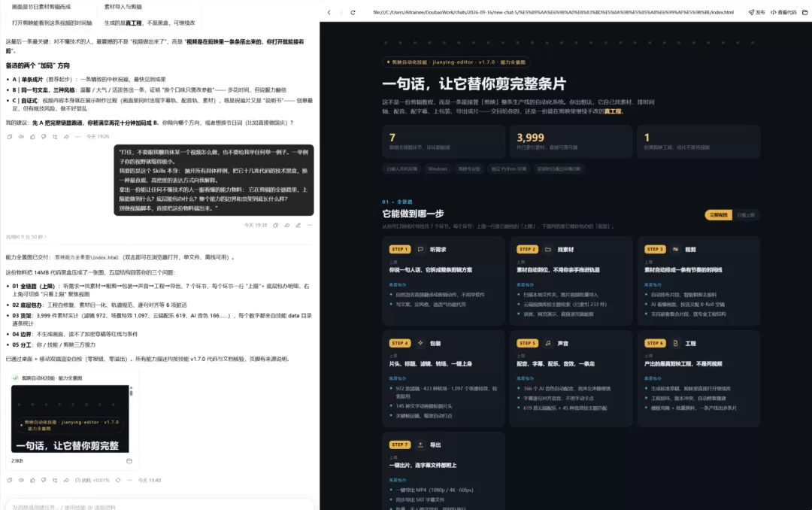Share the reply timestamped 今天 19:26
This screenshot has height=510, width=812.
(x=66, y=137)
